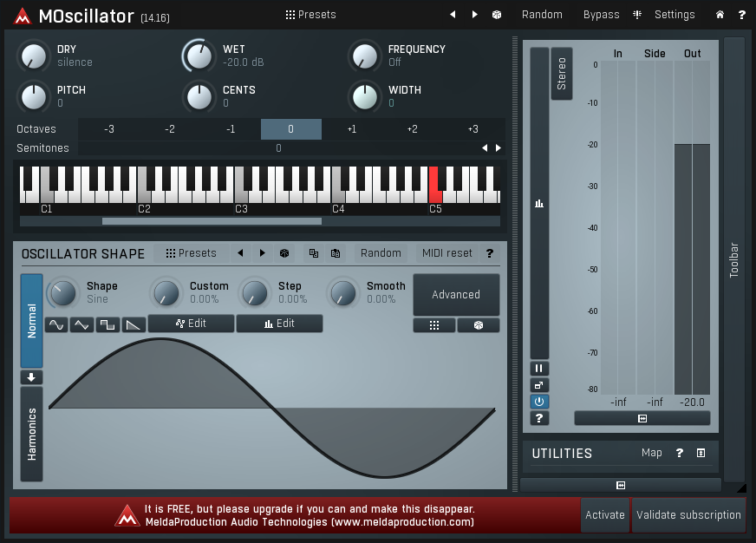Viewport: 756px width, 543px height.
Task: Select octave +2 in Octaves row
Action: (412, 129)
